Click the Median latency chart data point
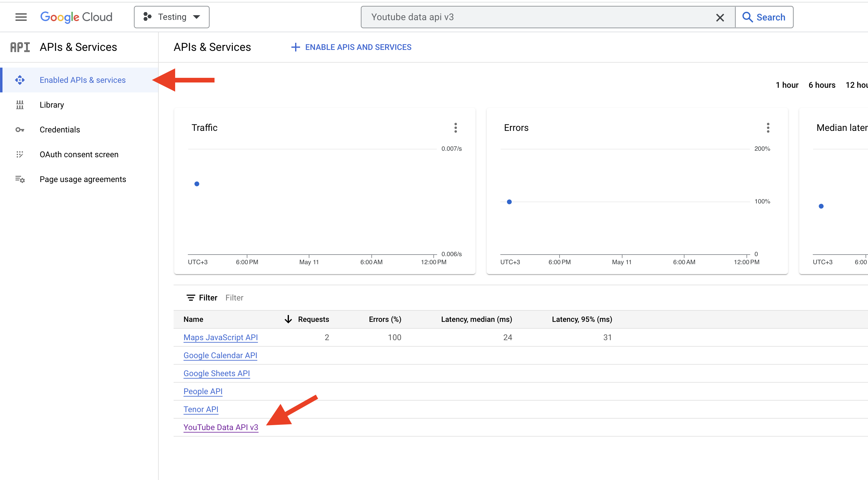Screen dimensions: 868x480 click(x=821, y=206)
